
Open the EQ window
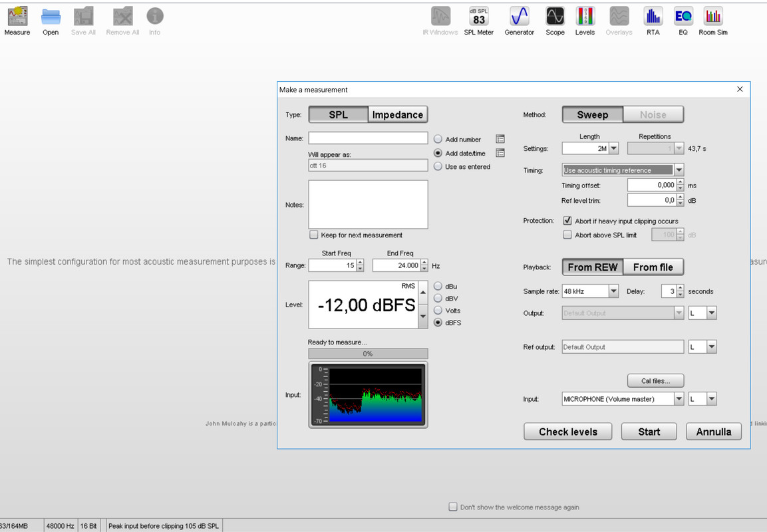[683, 21]
